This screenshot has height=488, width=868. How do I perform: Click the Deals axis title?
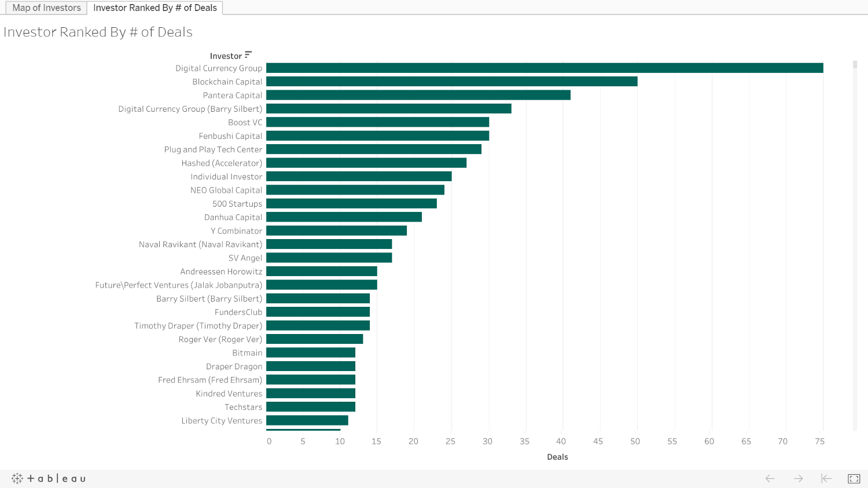557,457
